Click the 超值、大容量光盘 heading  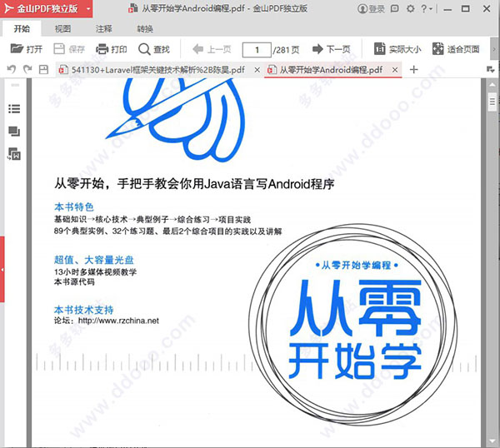(x=93, y=260)
